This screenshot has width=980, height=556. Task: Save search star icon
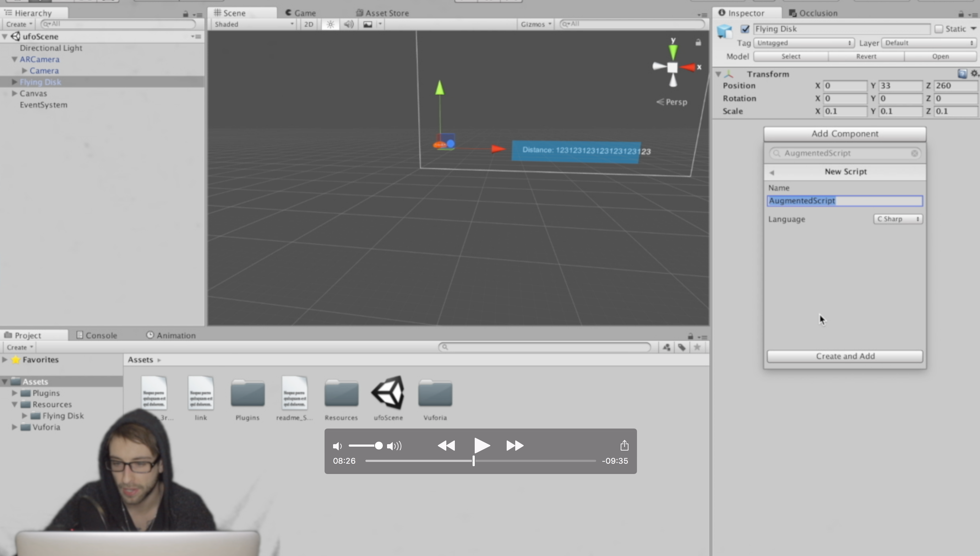click(697, 347)
